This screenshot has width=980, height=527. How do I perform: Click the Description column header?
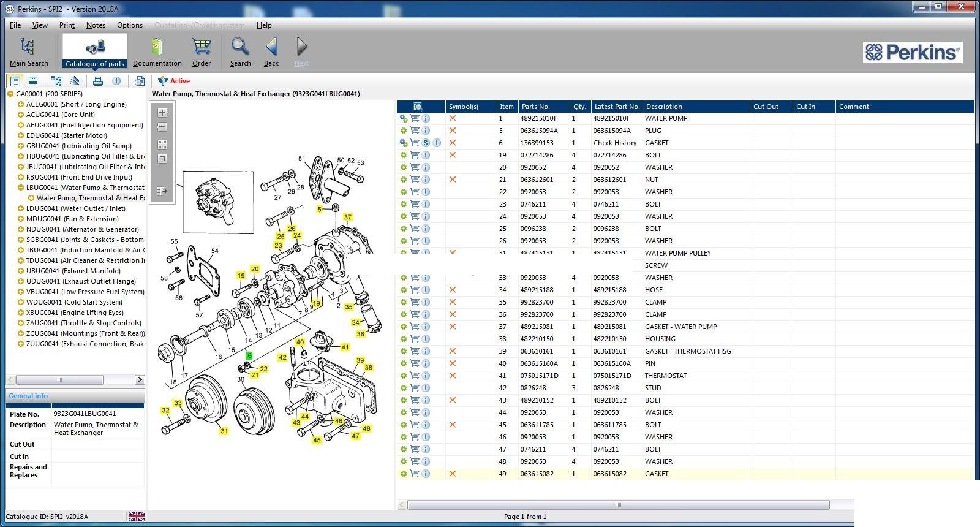pos(696,107)
